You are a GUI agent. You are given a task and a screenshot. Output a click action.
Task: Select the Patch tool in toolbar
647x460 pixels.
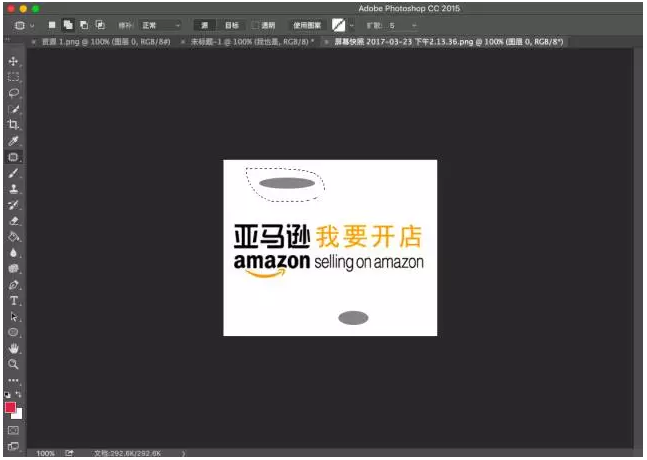coord(13,157)
